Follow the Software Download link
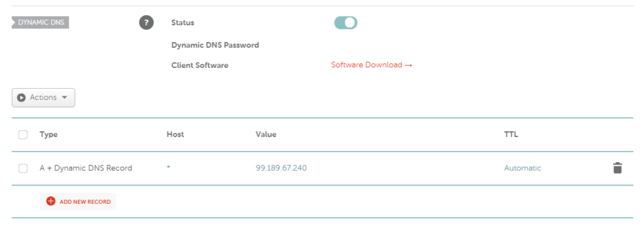The image size is (644, 229). (372, 65)
